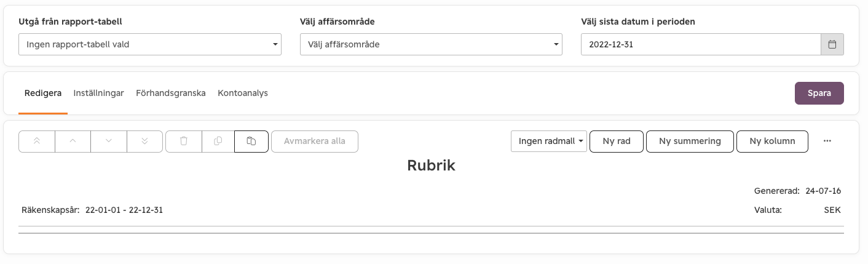Save the report with Spara
This screenshot has width=868, height=264.
point(819,93)
